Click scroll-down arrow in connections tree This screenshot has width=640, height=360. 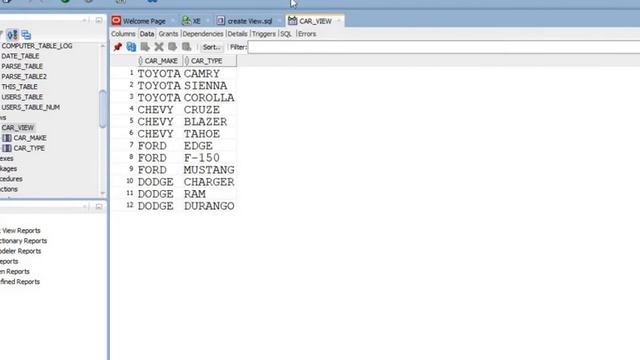coord(102,193)
